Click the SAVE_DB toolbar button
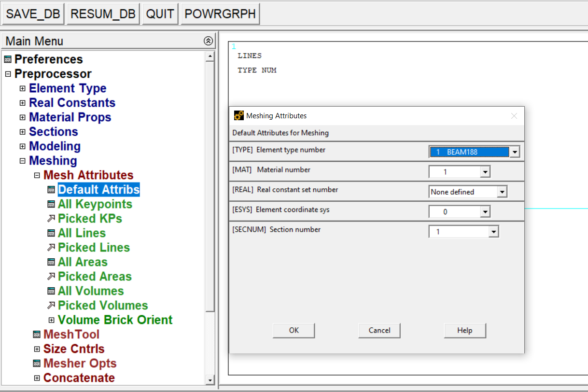Viewport: 588px width, 392px height. 33,14
